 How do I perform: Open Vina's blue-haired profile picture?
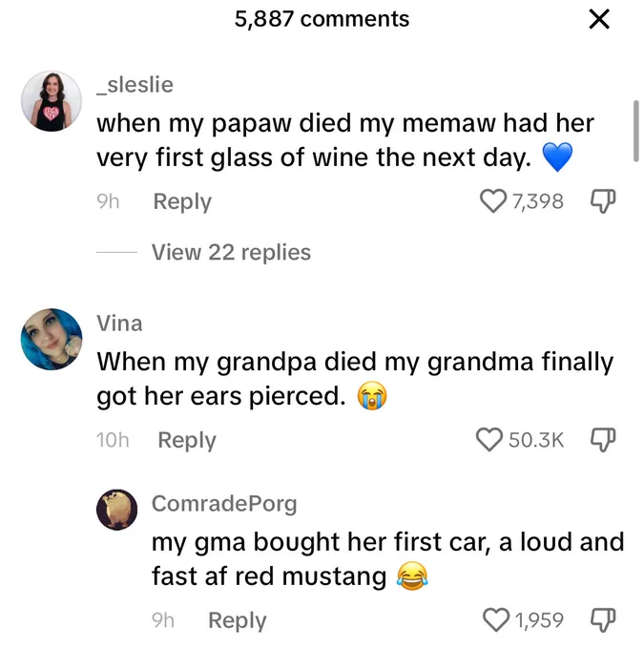[x=52, y=339]
